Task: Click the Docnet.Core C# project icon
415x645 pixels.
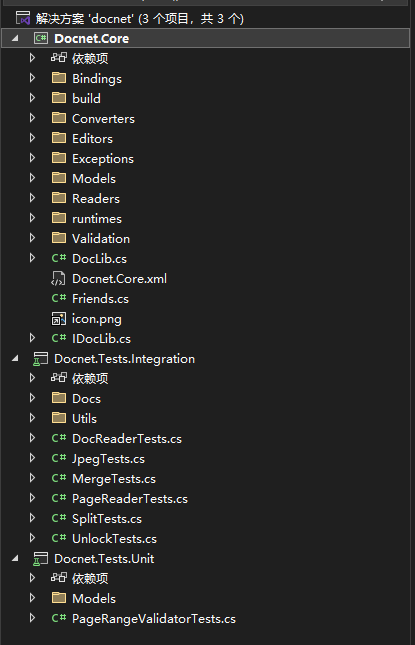Action: [41, 39]
